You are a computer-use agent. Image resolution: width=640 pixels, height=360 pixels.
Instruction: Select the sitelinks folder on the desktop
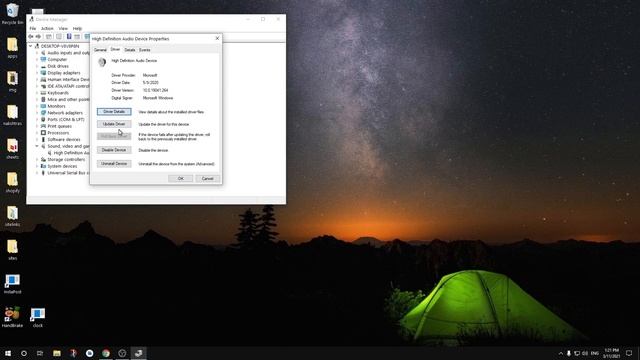tap(12, 216)
